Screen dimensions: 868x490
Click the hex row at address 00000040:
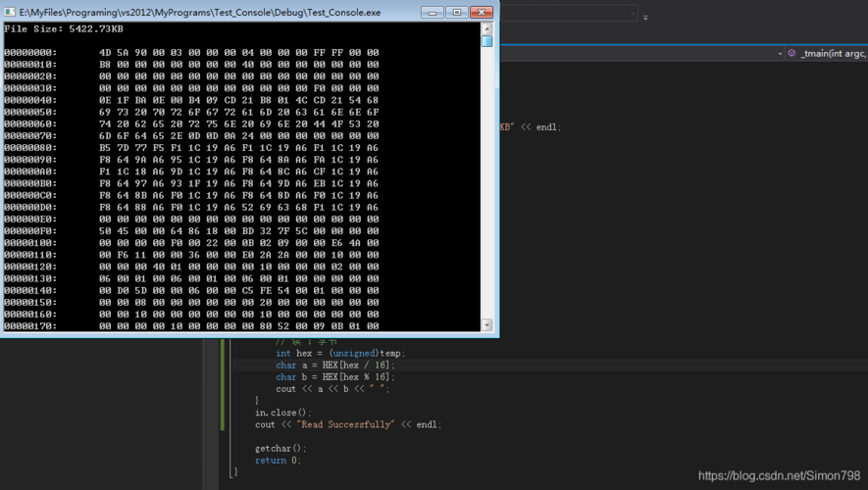pos(191,100)
